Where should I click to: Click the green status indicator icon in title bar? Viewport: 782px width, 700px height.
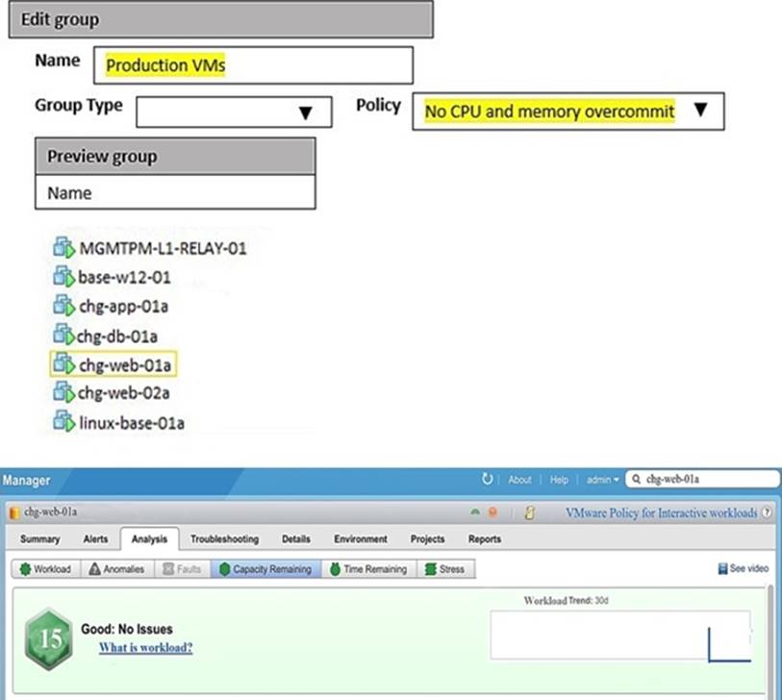(x=475, y=512)
